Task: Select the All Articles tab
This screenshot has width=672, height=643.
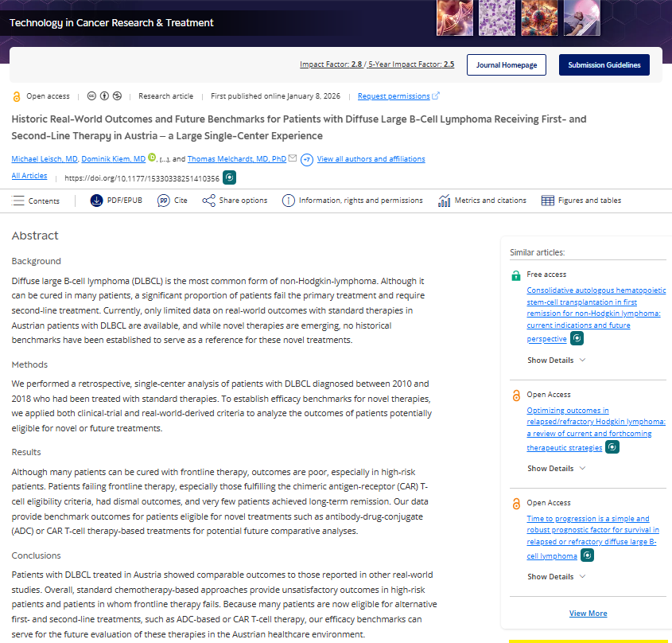Action: 29,175
